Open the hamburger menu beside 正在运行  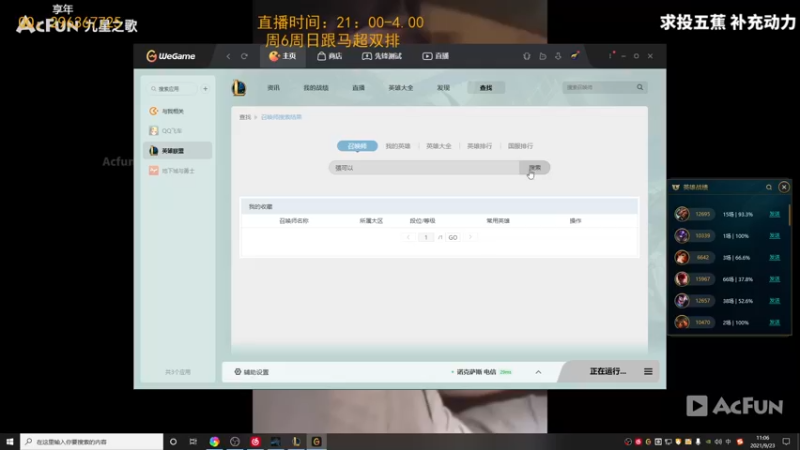648,371
